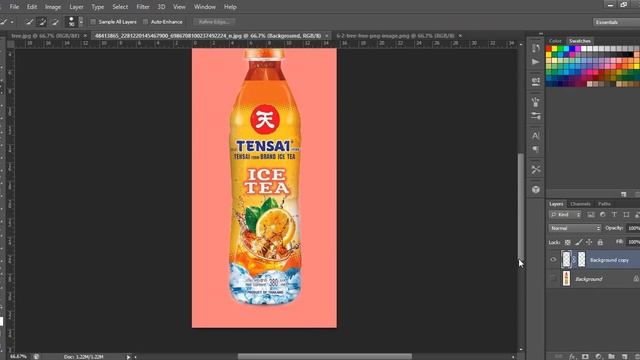640x360 pixels.
Task: Open the Window menu
Action: pos(204,7)
